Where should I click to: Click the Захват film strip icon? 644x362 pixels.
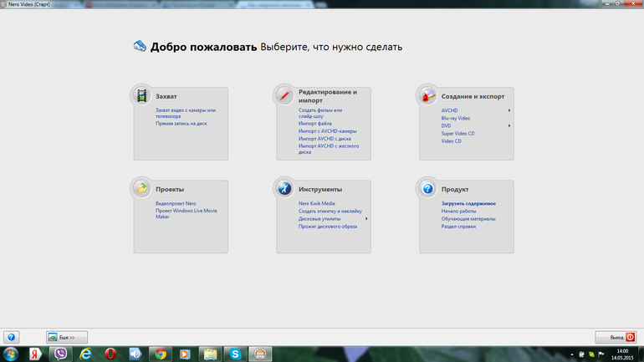click(x=142, y=95)
